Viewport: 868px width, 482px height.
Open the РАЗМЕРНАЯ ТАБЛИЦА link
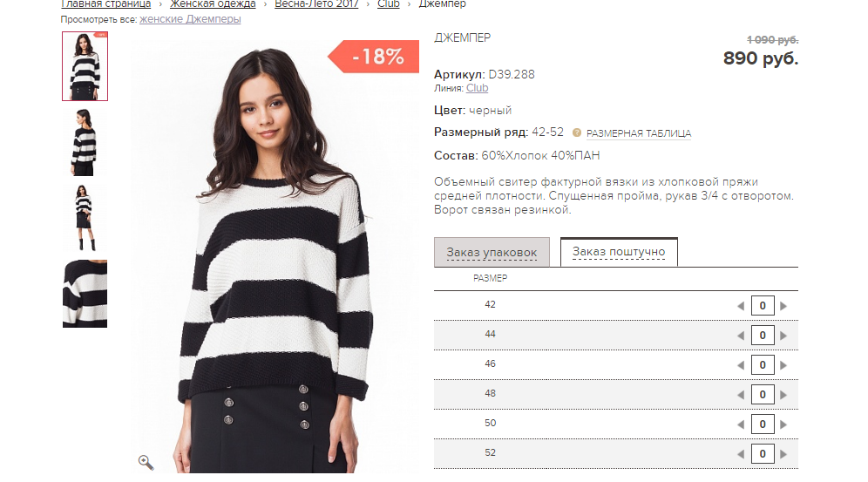pos(639,133)
